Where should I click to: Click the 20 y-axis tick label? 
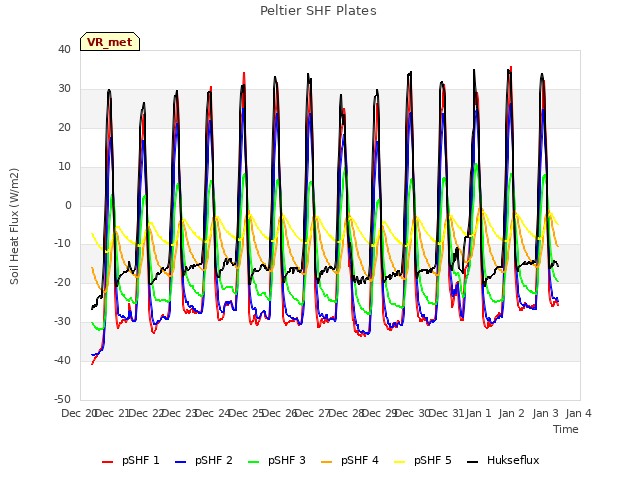coord(64,128)
